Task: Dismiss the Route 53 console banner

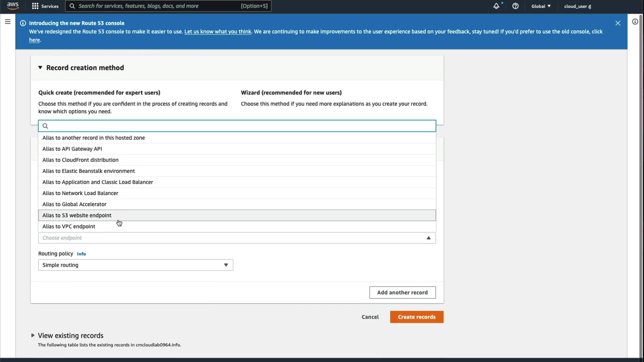Action: 618,23
